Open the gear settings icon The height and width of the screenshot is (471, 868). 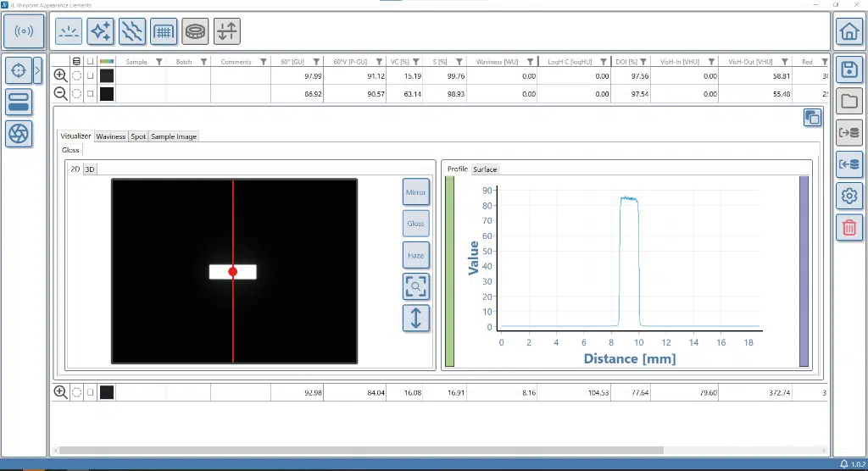pyautogui.click(x=848, y=197)
